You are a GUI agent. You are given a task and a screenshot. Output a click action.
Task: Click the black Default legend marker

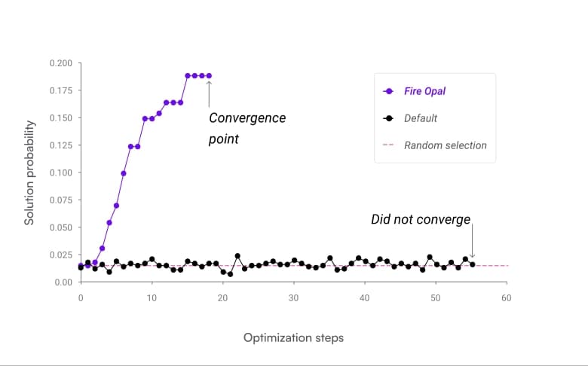[388, 118]
